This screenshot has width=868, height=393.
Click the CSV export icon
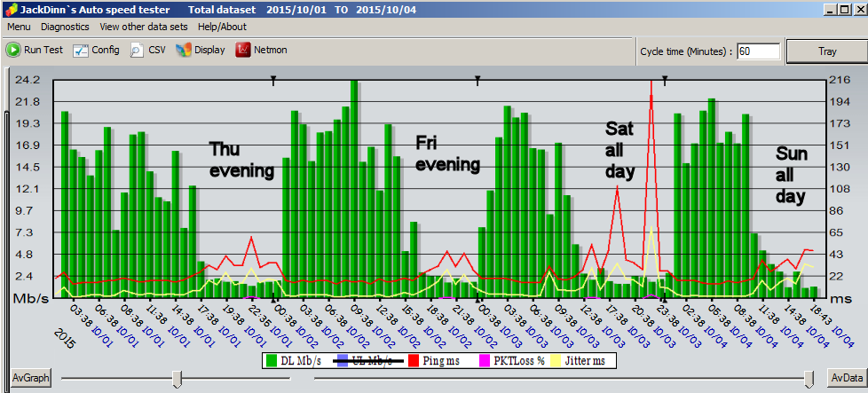point(138,51)
